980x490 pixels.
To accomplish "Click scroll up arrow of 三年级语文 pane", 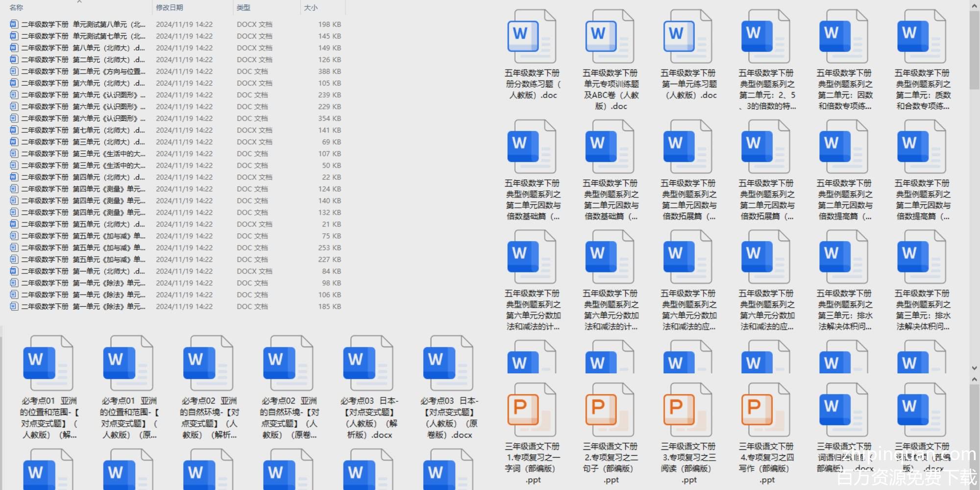I will coord(974,380).
